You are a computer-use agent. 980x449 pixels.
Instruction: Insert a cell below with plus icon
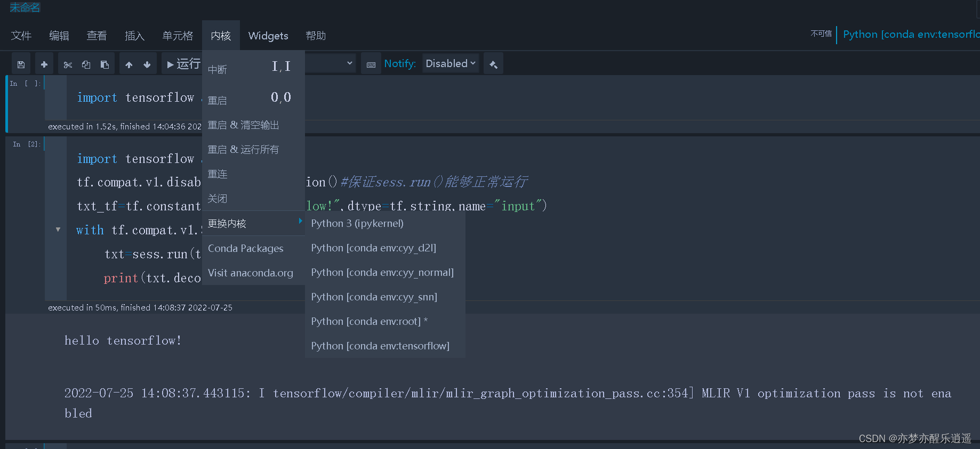(x=44, y=64)
